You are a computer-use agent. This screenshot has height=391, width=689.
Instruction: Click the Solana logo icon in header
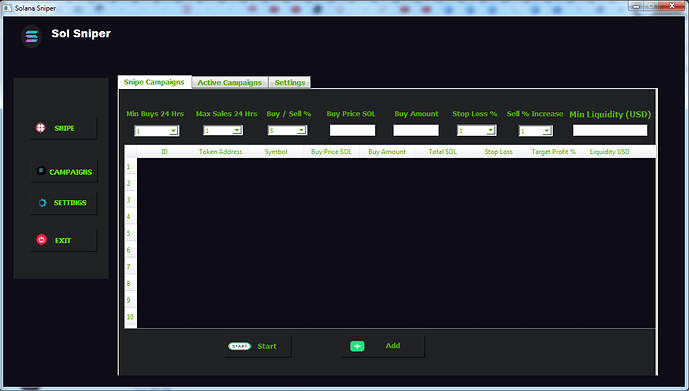32,36
